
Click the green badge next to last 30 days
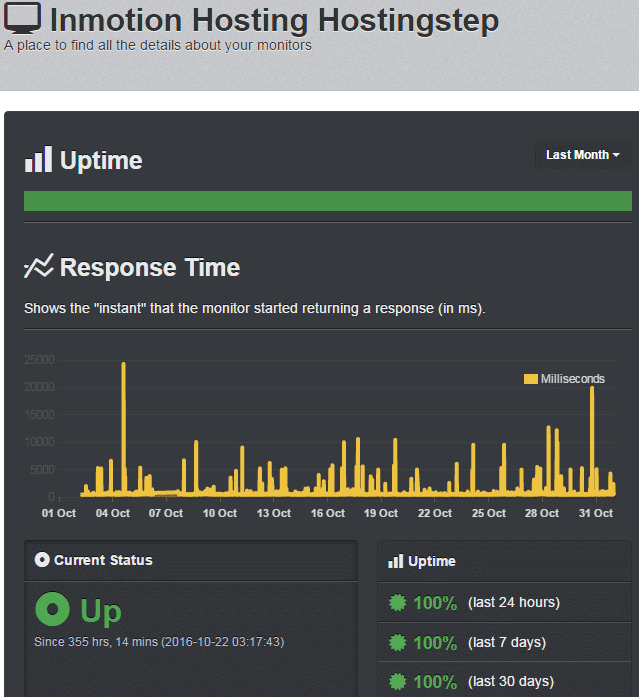(x=397, y=681)
